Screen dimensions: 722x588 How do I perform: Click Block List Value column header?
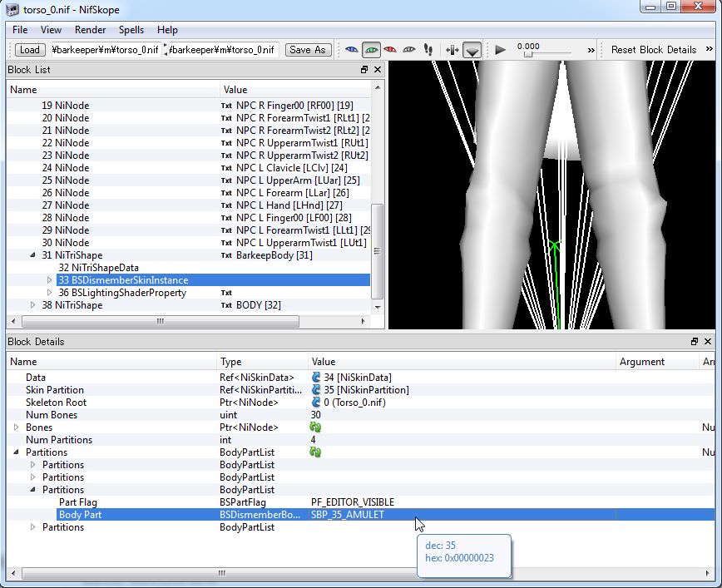pyautogui.click(x=295, y=90)
